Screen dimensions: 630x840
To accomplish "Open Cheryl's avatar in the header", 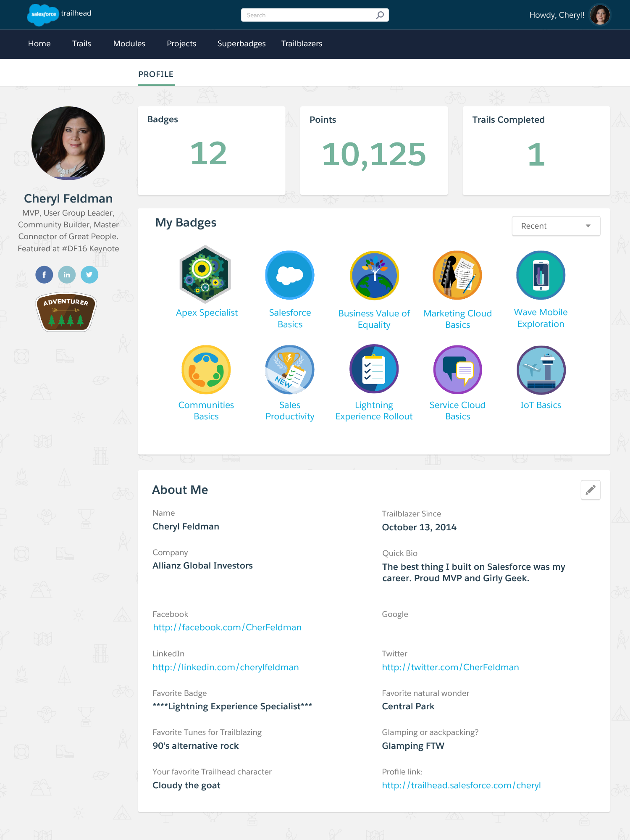I will tap(600, 15).
